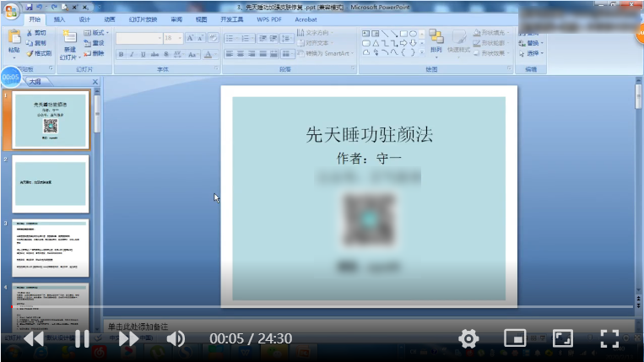Apply the bullet list

pos(231,38)
